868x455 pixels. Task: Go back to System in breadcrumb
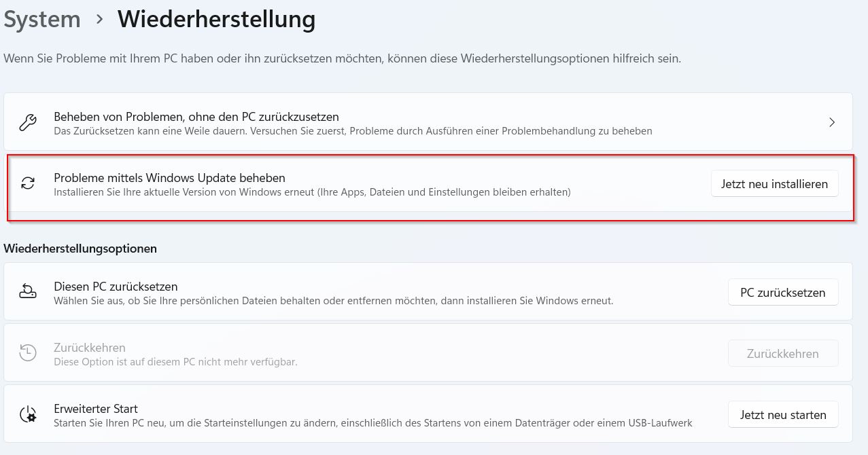pyautogui.click(x=41, y=20)
